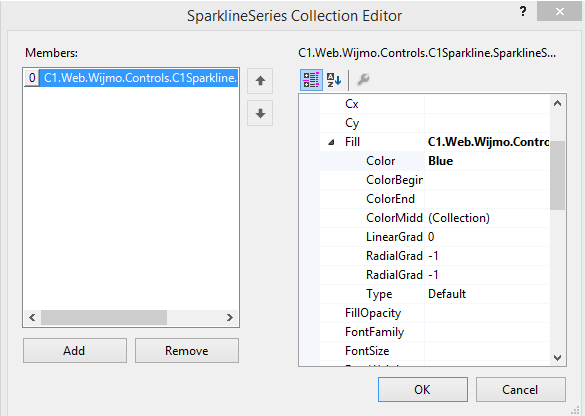585x416 pixels.
Task: Select the Cx property row
Action: (435, 104)
